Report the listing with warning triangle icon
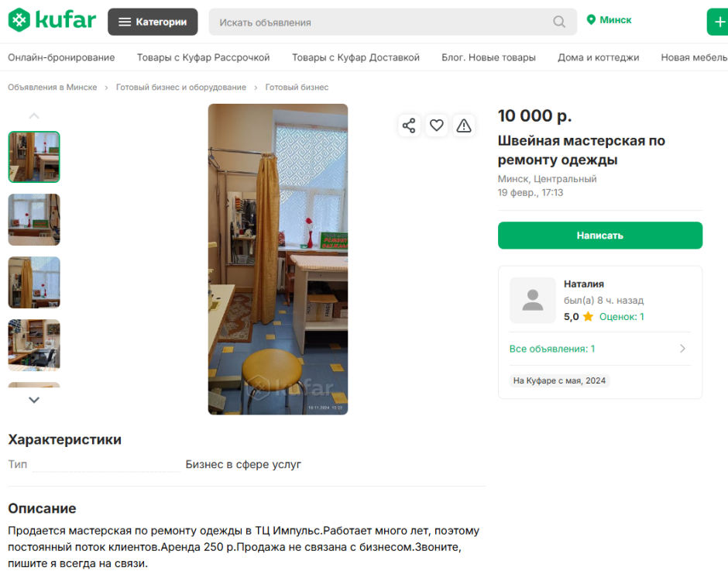The image size is (728, 578). (x=464, y=126)
